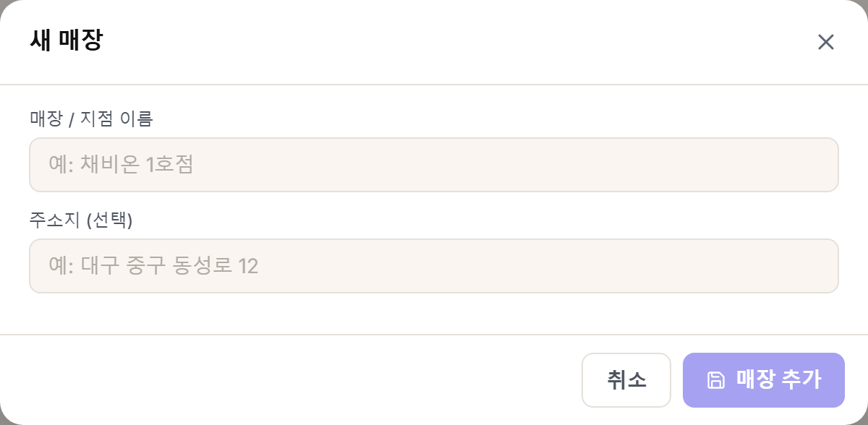Click the 매장 추가 text label
This screenshot has height=425, width=868.
pos(778,379)
